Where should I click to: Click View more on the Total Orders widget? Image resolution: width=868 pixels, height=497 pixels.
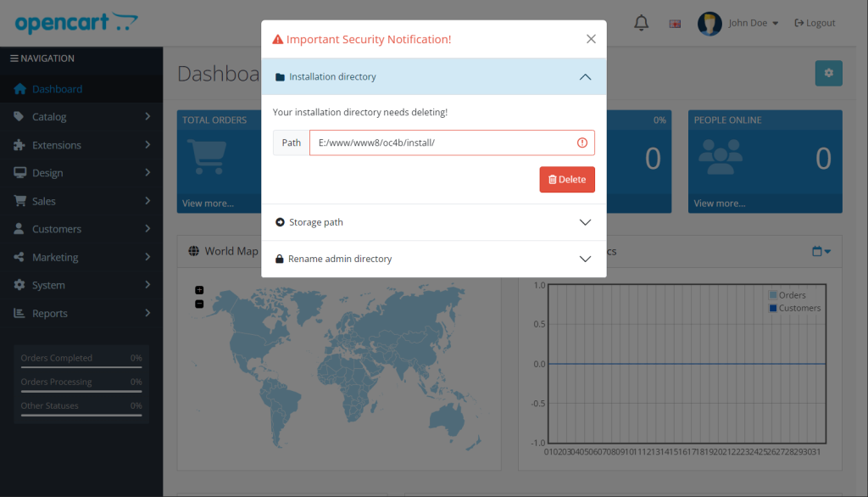(206, 203)
